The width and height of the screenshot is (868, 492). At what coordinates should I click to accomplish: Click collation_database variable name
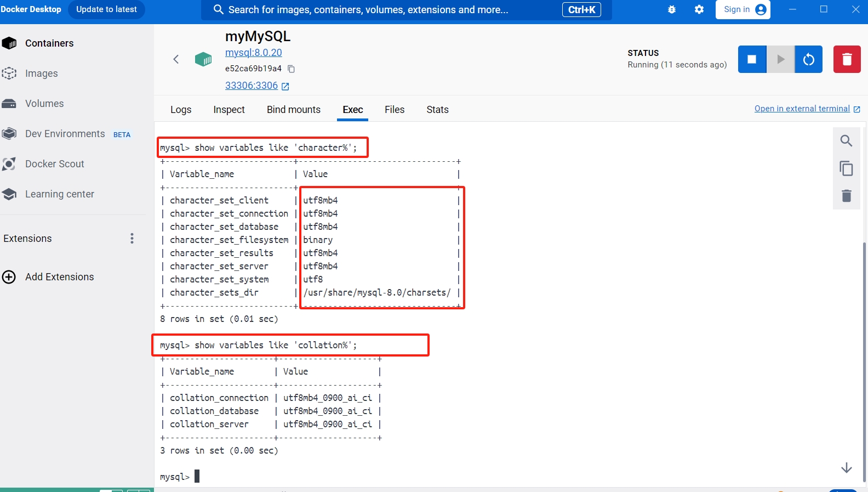(214, 411)
